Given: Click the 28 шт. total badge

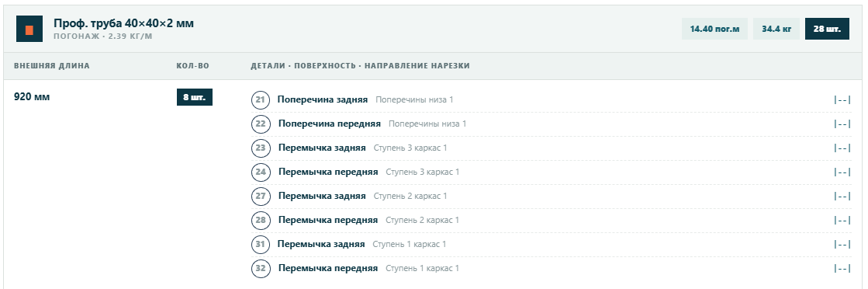Looking at the screenshot, I should 827,29.
